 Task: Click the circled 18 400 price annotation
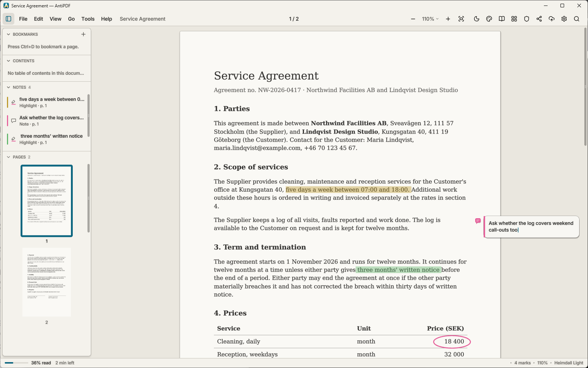pos(452,342)
